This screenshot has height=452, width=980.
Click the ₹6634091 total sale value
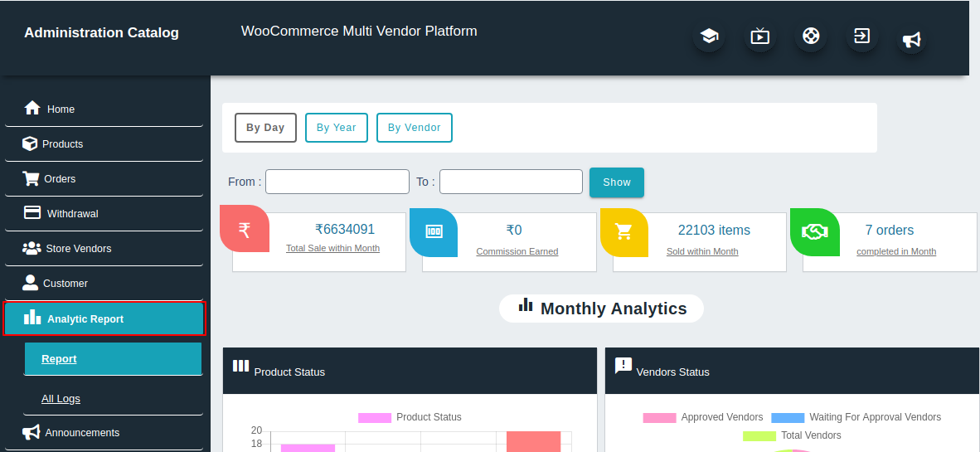point(345,230)
